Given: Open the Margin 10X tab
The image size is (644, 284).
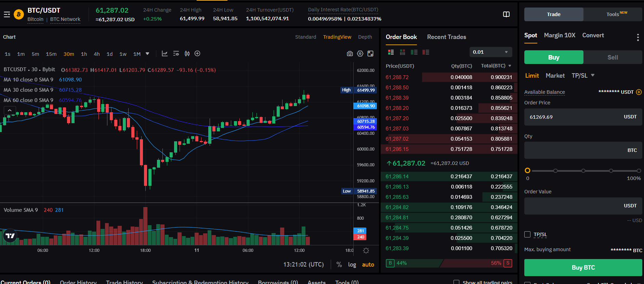Looking at the screenshot, I should tap(560, 35).
